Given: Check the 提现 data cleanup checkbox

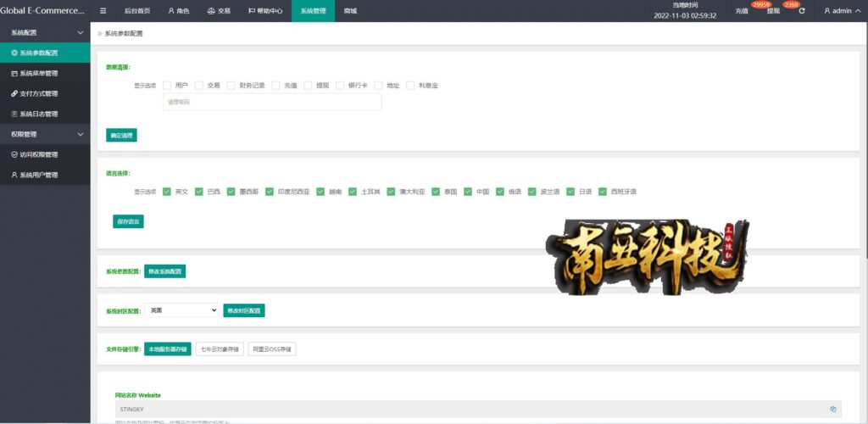Looking at the screenshot, I should click(308, 86).
